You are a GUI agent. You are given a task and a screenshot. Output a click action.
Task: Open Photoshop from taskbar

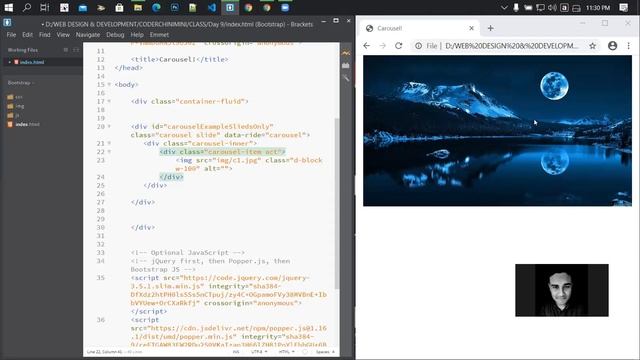(x=175, y=7)
